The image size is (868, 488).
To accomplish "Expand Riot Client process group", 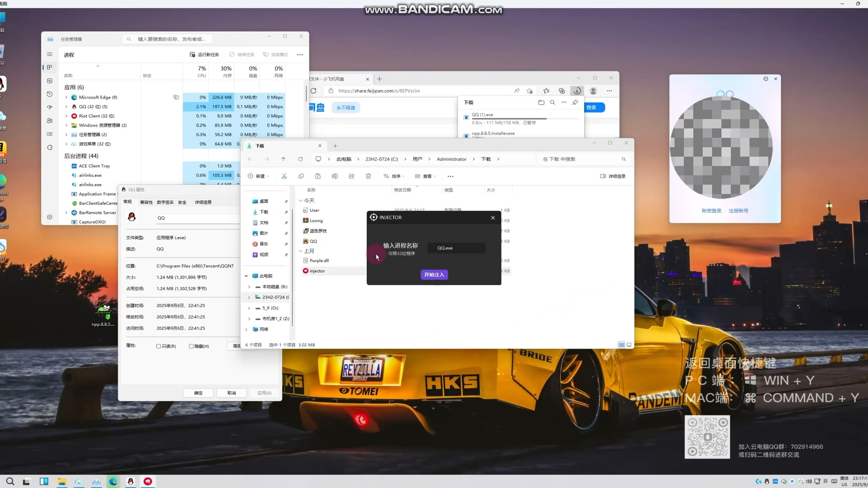I will 66,116.
